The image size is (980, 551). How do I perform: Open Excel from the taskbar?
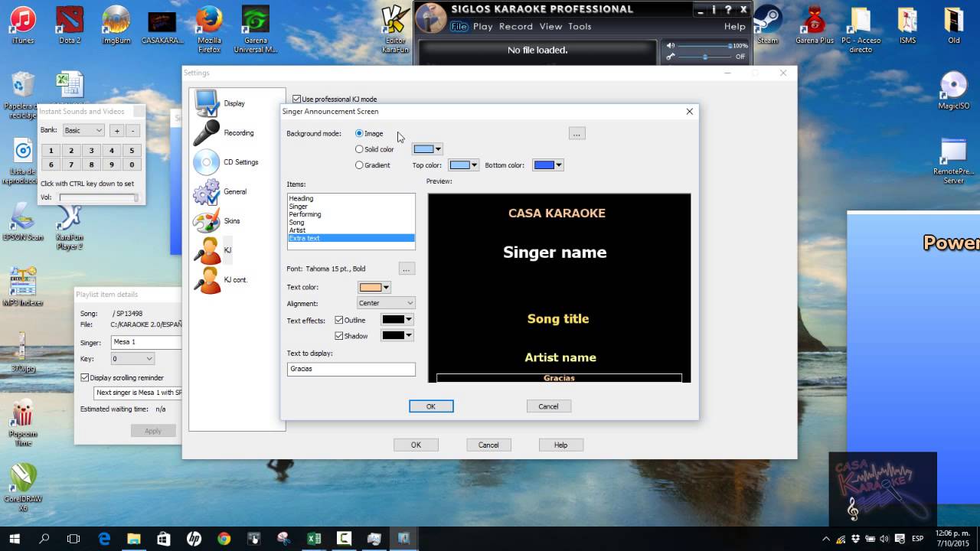tap(314, 539)
